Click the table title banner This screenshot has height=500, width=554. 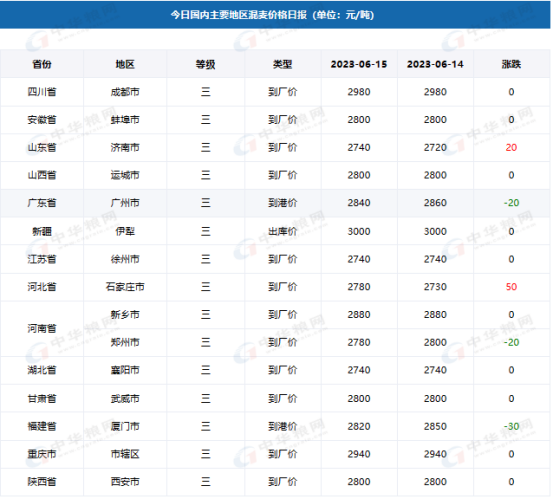[275, 15]
